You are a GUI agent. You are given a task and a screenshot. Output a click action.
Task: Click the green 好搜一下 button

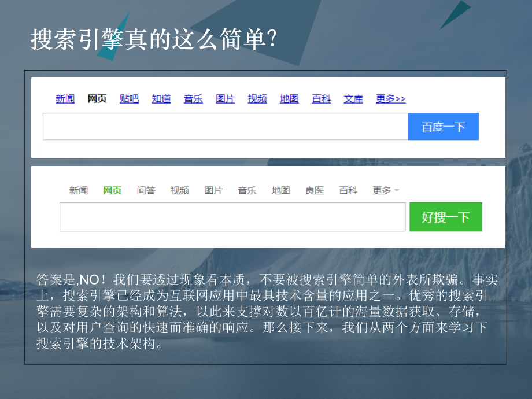click(446, 217)
